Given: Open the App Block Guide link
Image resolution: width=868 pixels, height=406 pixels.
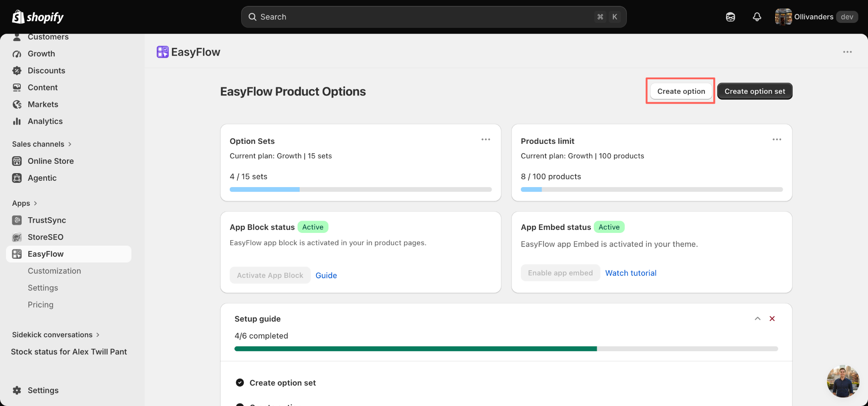Looking at the screenshot, I should (326, 275).
